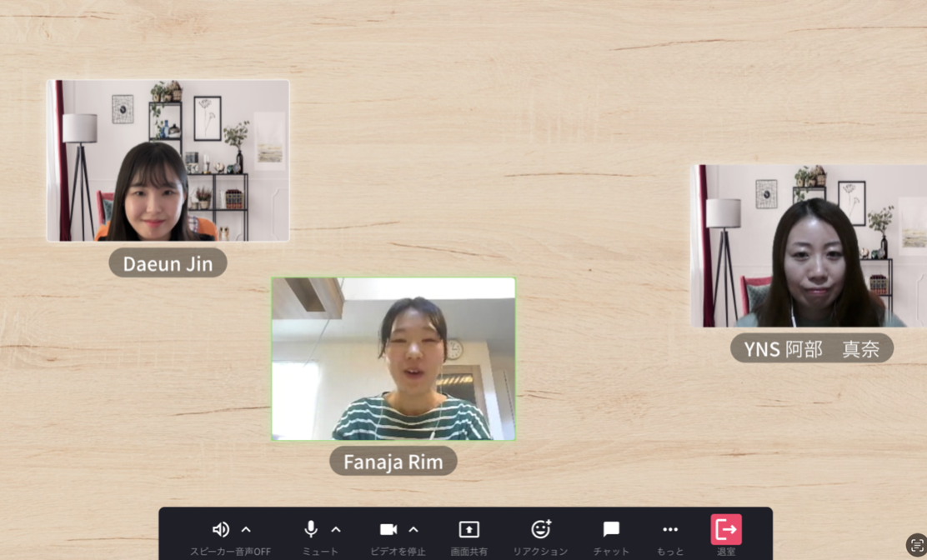Click the スピーカー音声OFF text label
The height and width of the screenshot is (560, 927).
[x=230, y=552]
